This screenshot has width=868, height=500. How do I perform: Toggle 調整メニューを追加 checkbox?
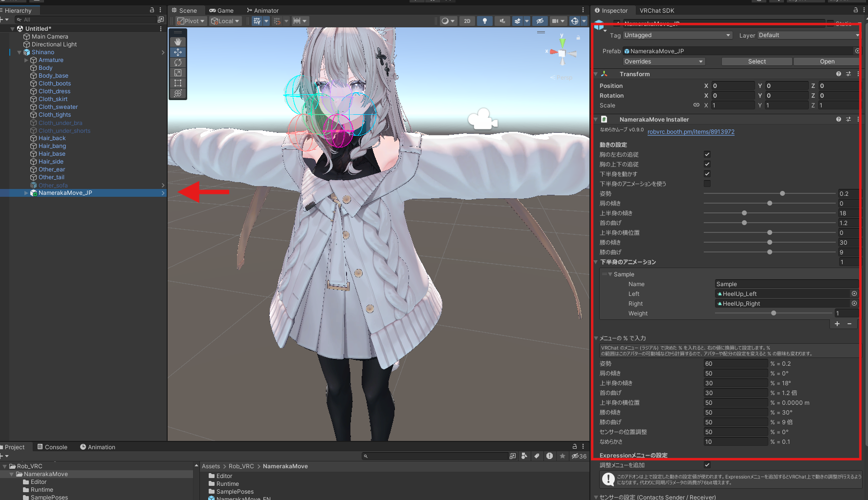click(707, 465)
